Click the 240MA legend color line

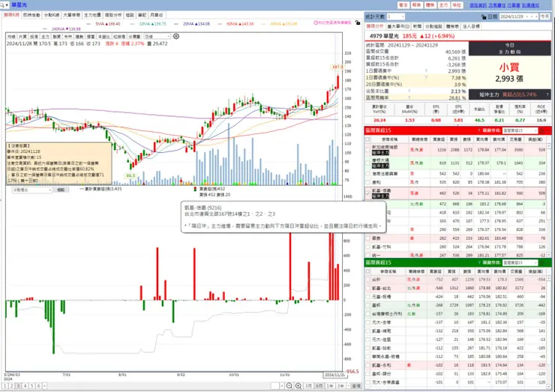(x=44, y=29)
